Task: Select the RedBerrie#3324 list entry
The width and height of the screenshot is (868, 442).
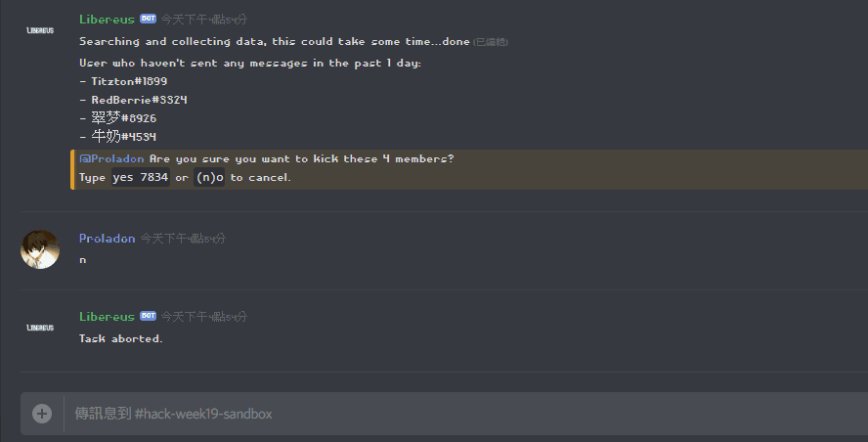Action: click(133, 100)
